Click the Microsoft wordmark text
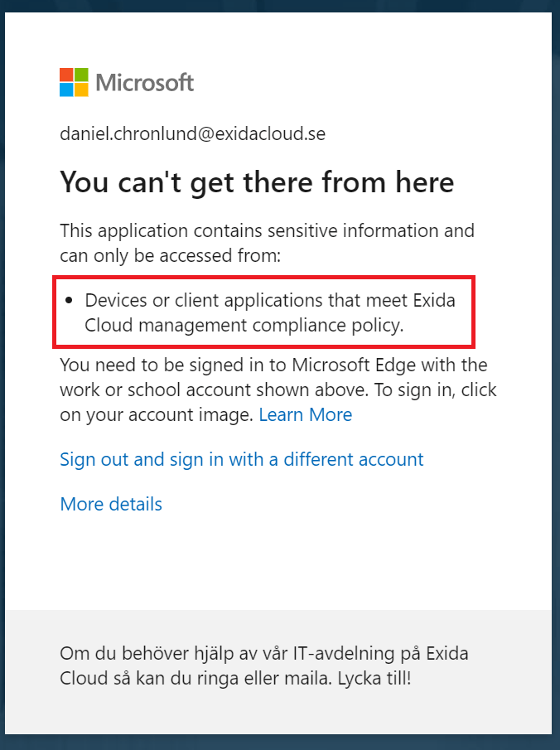 (145, 82)
